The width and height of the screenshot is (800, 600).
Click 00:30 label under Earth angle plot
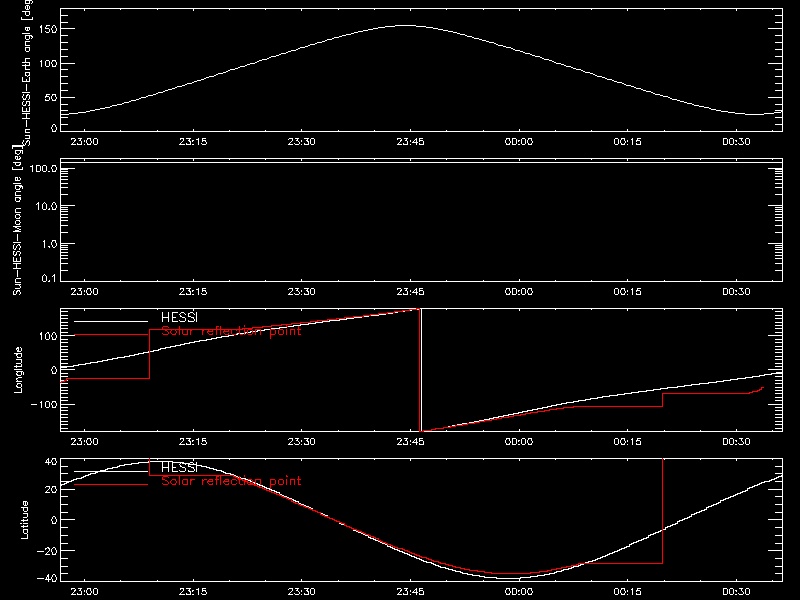[x=736, y=141]
